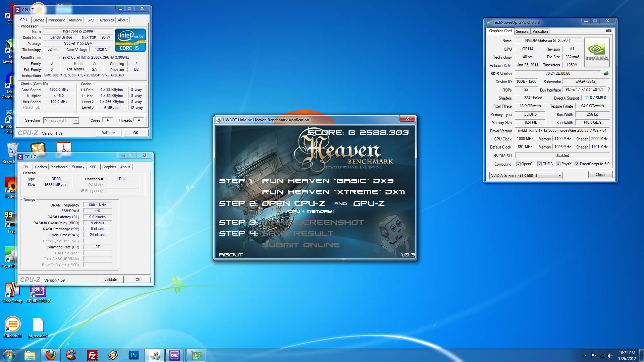The width and height of the screenshot is (644, 362).
Task: Open the Windows Start button
Action: click(x=9, y=355)
